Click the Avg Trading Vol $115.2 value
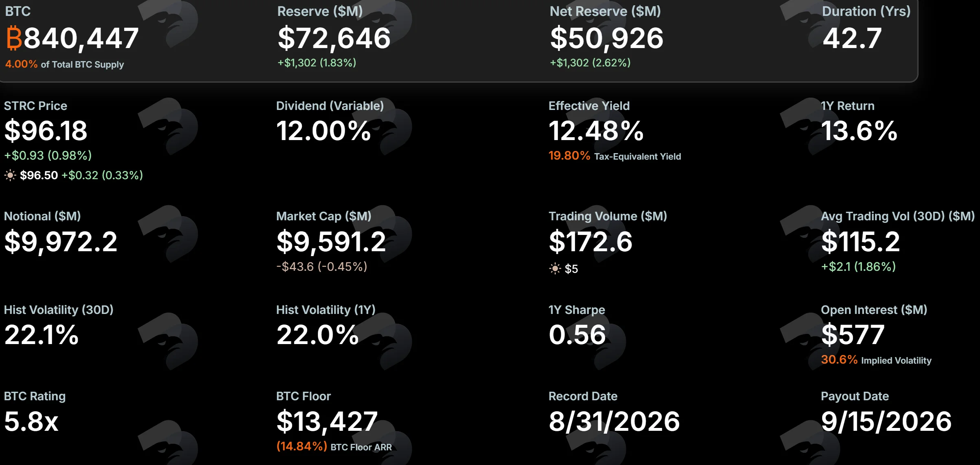The width and height of the screenshot is (980, 465). click(x=860, y=241)
